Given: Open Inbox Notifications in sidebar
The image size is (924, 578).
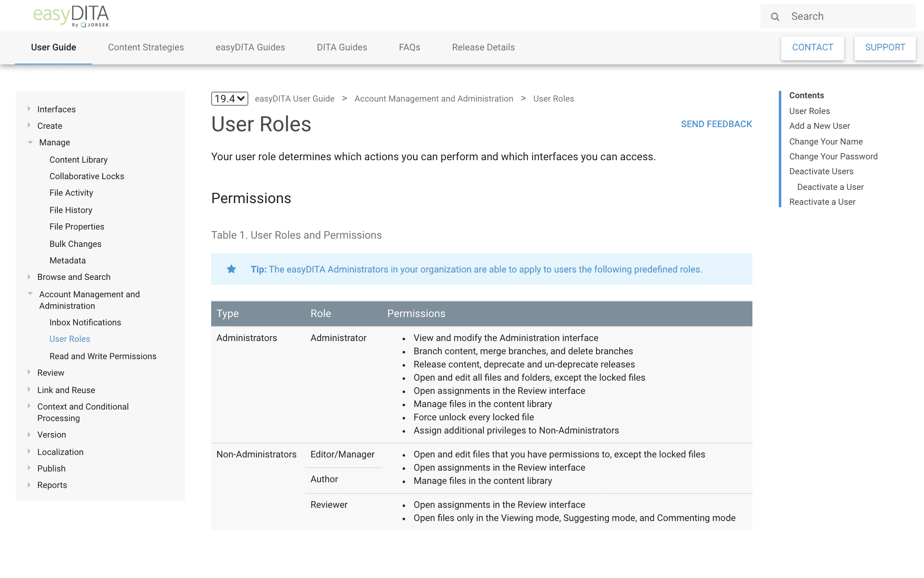Looking at the screenshot, I should [x=85, y=322].
